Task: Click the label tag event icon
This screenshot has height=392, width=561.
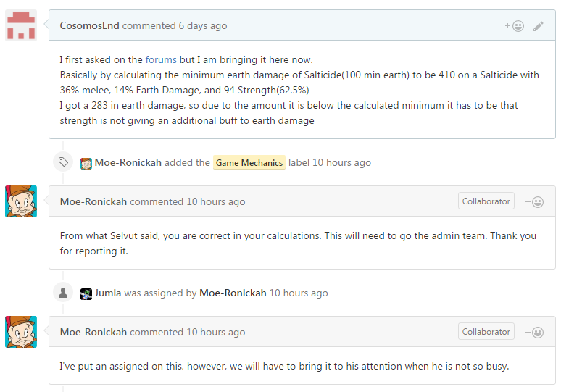Action: click(x=63, y=162)
